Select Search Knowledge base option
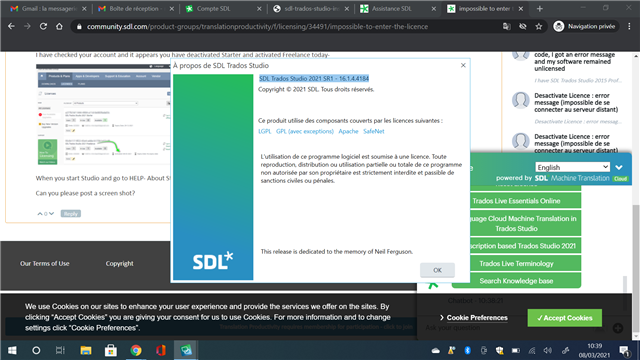 pyautogui.click(x=516, y=281)
